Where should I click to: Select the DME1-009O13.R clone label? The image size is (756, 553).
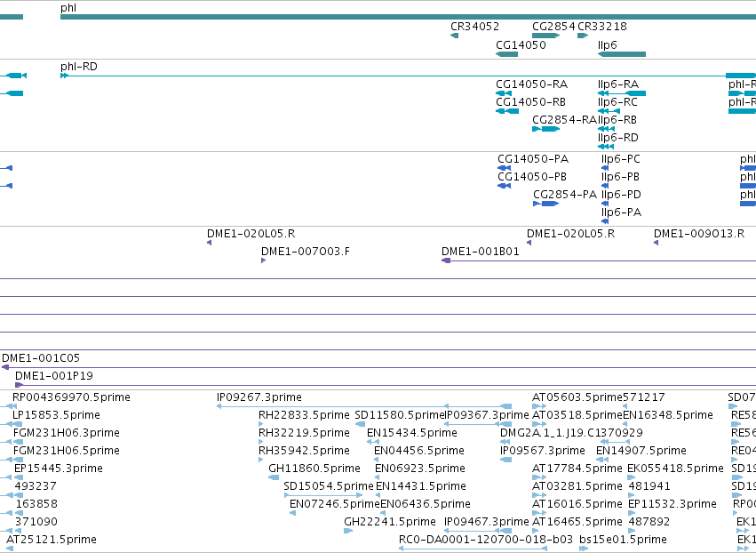pyautogui.click(x=699, y=234)
